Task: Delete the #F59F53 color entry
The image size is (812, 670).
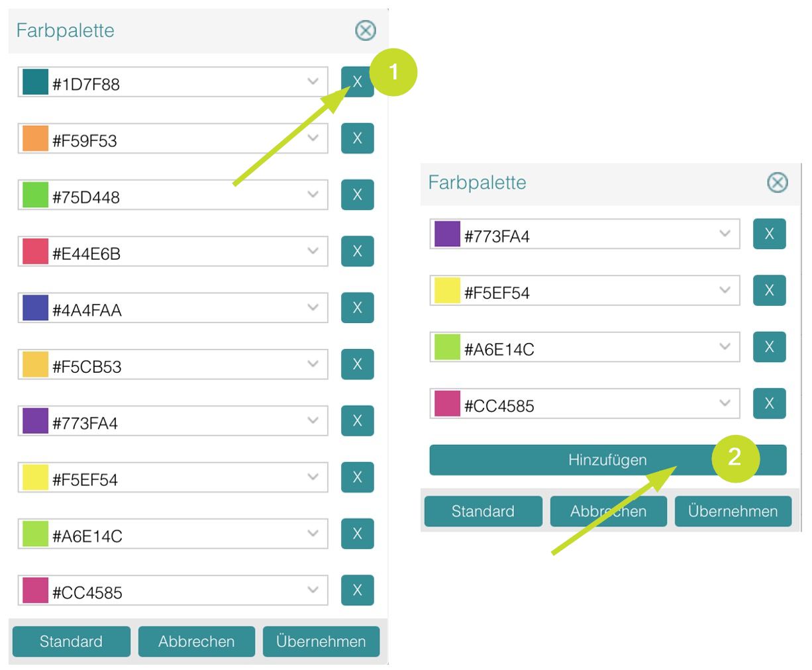Action: coord(357,138)
